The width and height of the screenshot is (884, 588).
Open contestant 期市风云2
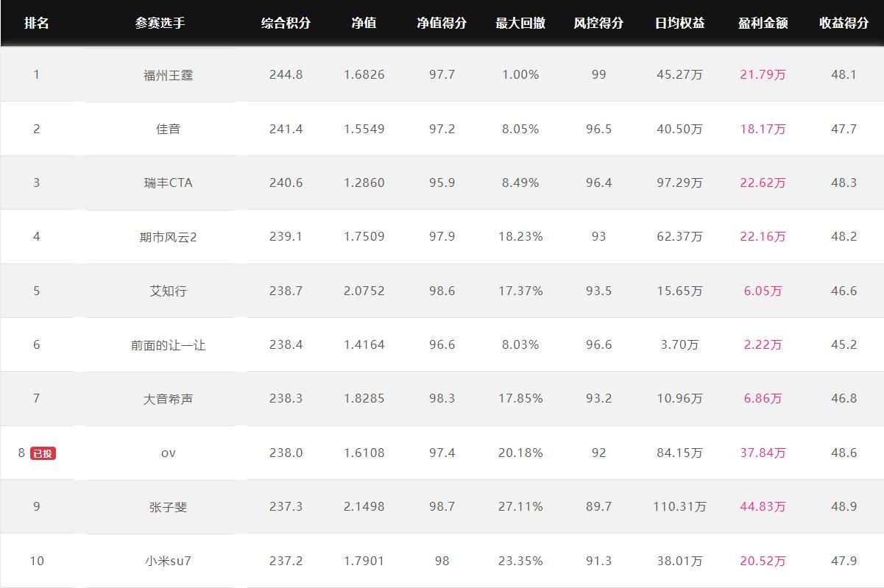(169, 236)
